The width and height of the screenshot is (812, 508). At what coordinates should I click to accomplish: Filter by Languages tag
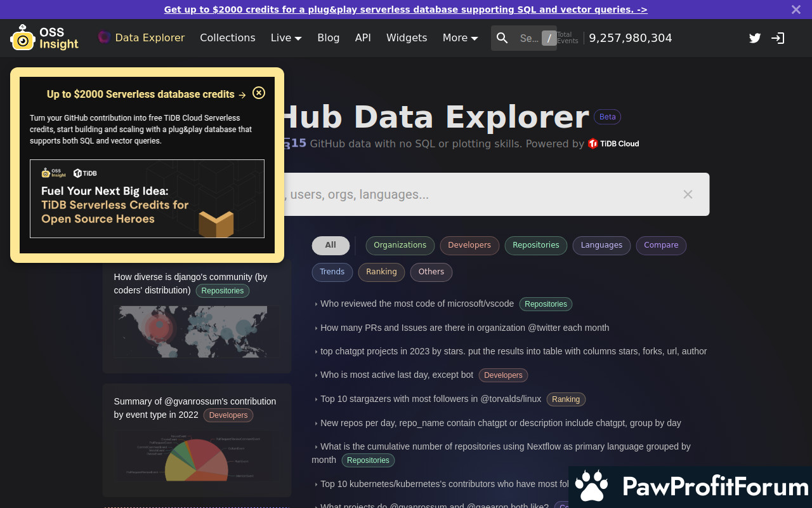tap(601, 245)
